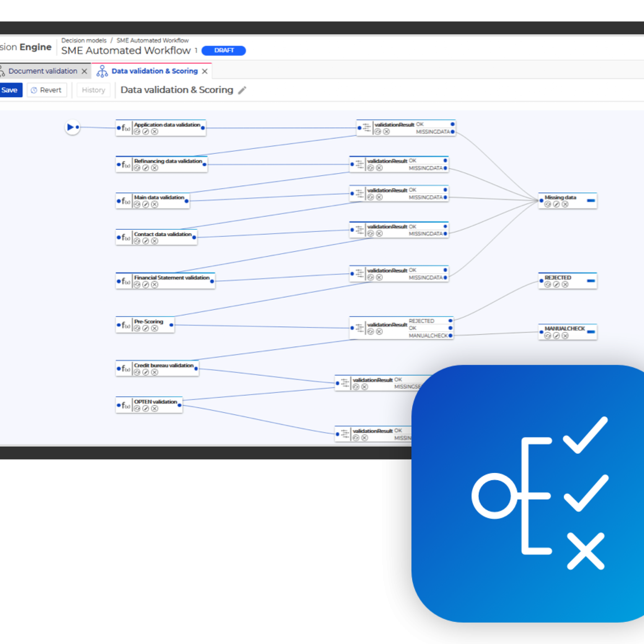Edit the REJECTED end node

556,285
